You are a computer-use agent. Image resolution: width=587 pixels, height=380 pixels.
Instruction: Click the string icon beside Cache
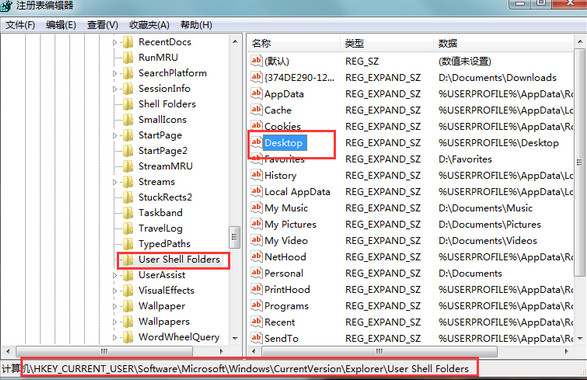pyautogui.click(x=256, y=110)
